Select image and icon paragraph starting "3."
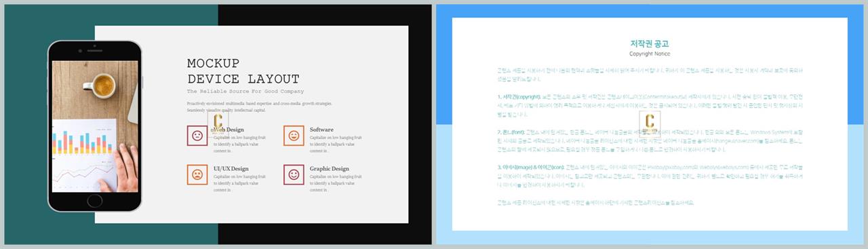Image resolution: width=868 pixels, height=249 pixels. coord(650,176)
